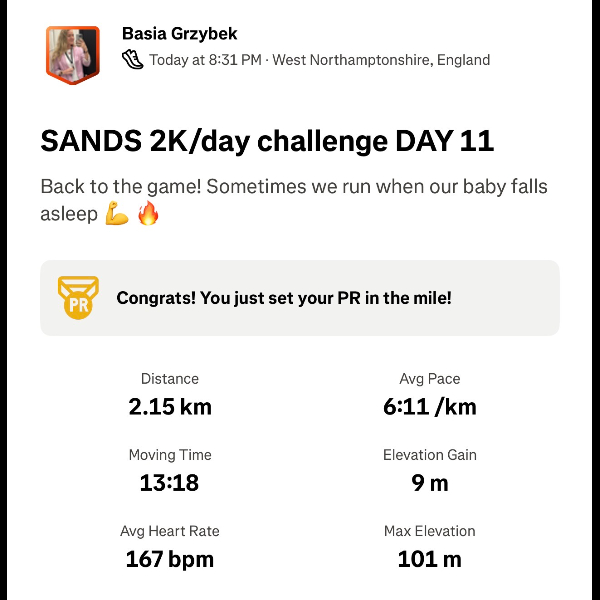600x600 pixels.
Task: Click the running shoe activity icon
Action: pyautogui.click(x=133, y=59)
